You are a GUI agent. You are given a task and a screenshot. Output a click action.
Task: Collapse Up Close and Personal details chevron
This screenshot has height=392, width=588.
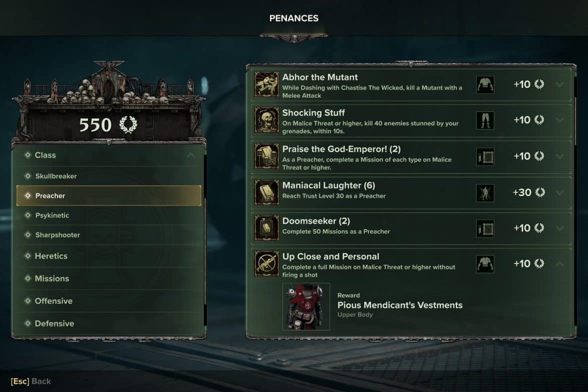click(x=559, y=263)
